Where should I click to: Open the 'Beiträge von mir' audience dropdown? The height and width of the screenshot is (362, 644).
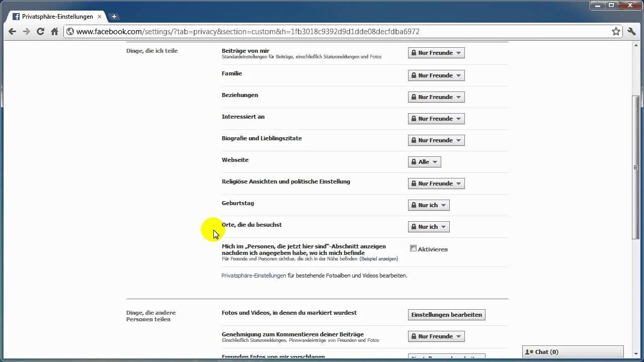point(436,53)
